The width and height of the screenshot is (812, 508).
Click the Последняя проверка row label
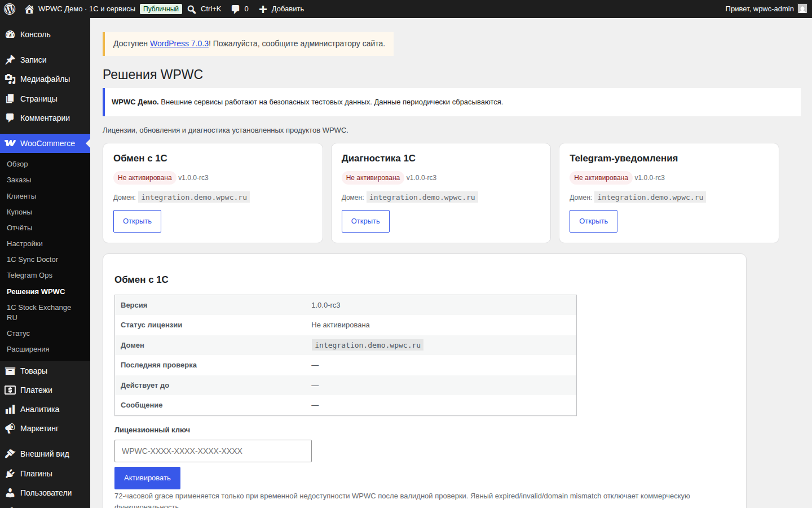[x=158, y=365]
